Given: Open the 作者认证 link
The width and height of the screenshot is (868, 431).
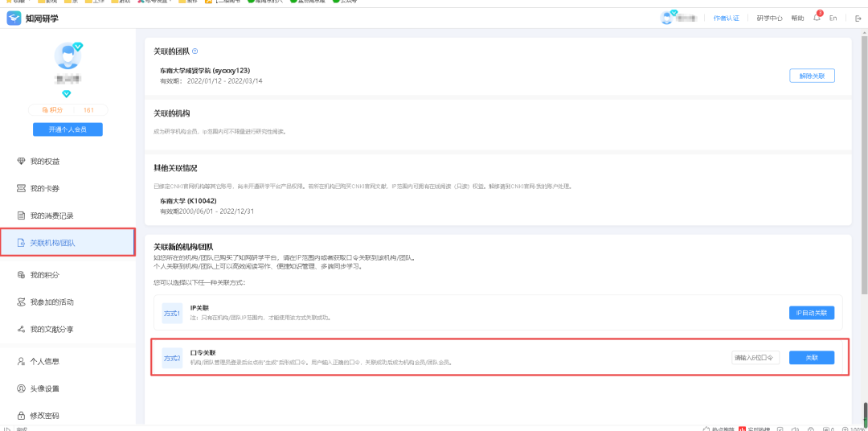Looking at the screenshot, I should pyautogui.click(x=727, y=18).
